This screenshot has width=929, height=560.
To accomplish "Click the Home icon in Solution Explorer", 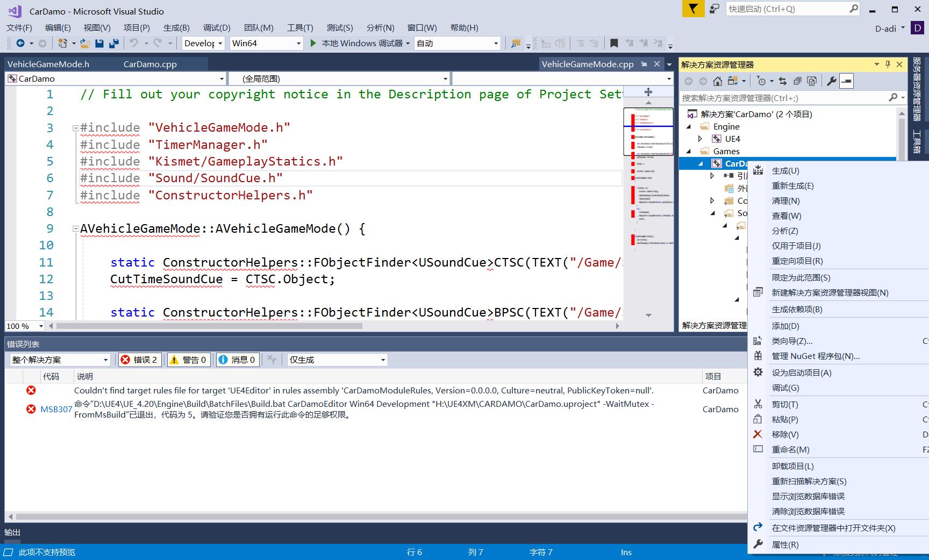I will pos(718,81).
